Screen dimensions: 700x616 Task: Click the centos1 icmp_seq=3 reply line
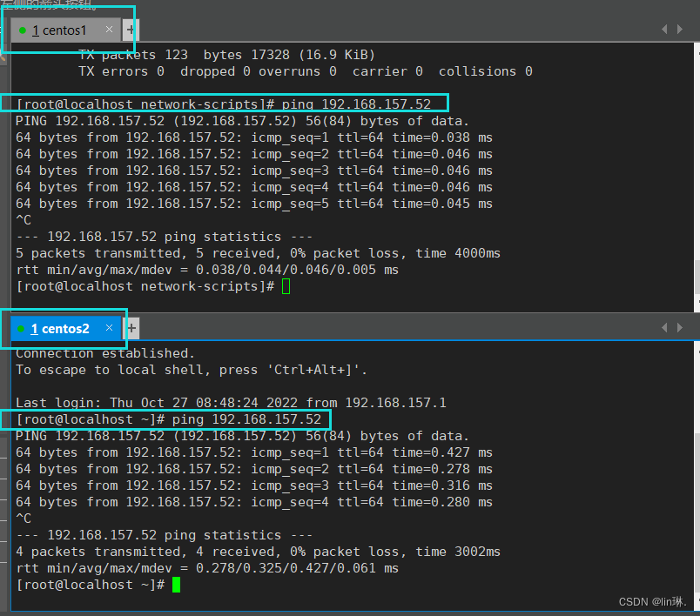click(x=254, y=171)
